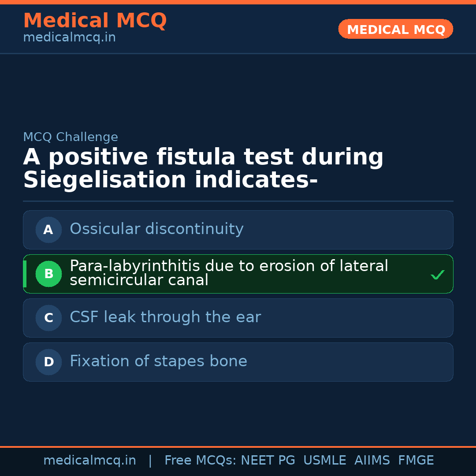
Task: Open medicalmcq.in link under header title
Action: point(69,37)
